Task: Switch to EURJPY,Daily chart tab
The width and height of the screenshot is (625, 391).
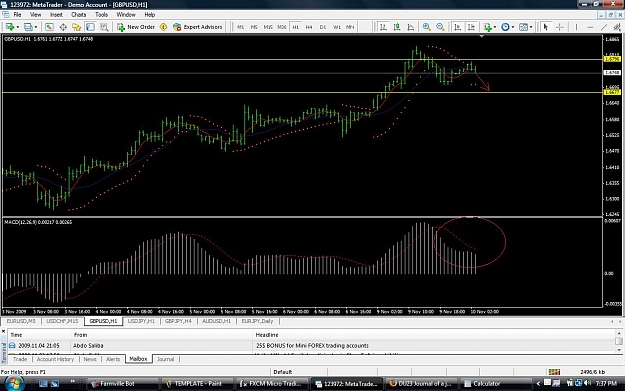Action: pos(257,321)
